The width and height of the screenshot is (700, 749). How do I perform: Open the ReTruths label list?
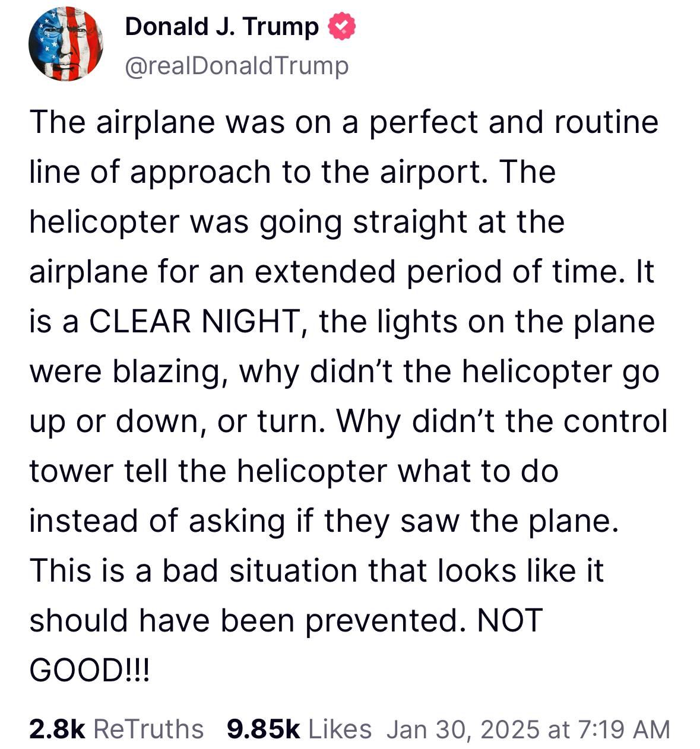click(148, 729)
